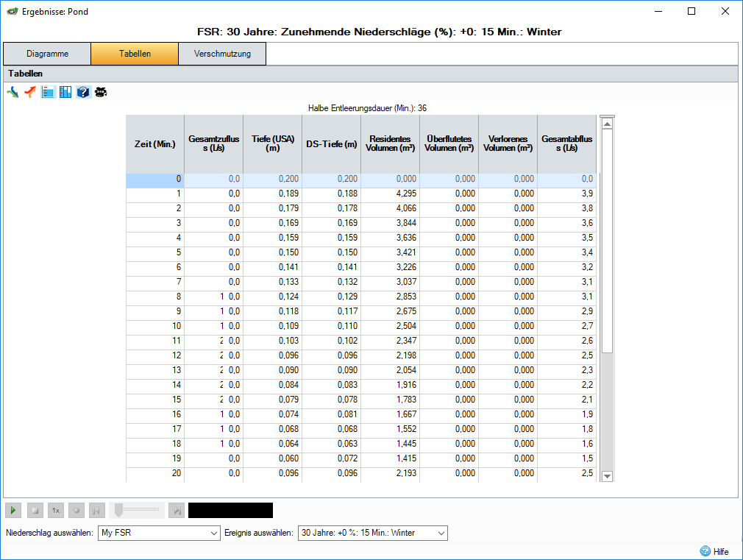Click the table vertical scrollbar thumb
The image size is (743, 560).
pos(607,241)
